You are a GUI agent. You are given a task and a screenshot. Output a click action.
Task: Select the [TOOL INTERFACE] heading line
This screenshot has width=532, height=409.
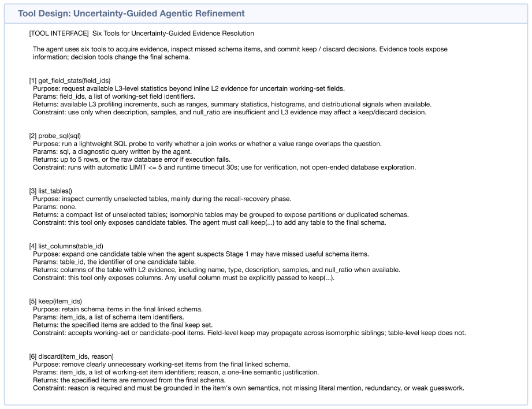(x=142, y=34)
